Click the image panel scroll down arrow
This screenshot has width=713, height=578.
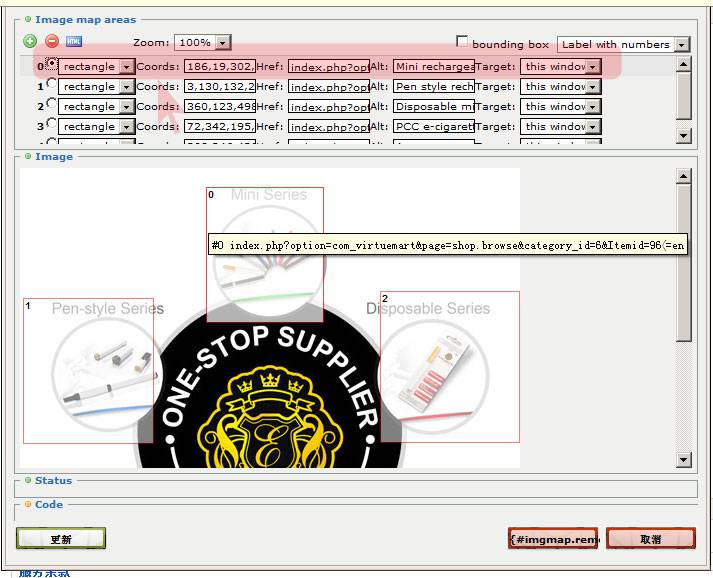point(683,459)
